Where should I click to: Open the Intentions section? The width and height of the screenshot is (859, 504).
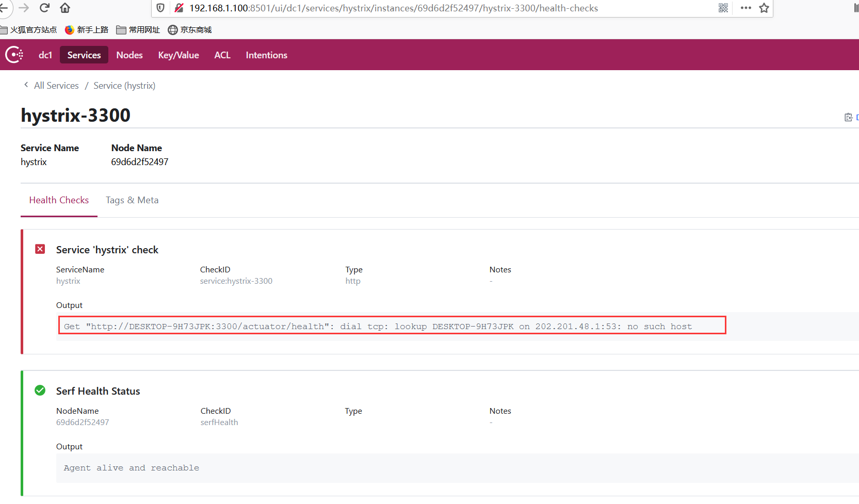pos(266,55)
